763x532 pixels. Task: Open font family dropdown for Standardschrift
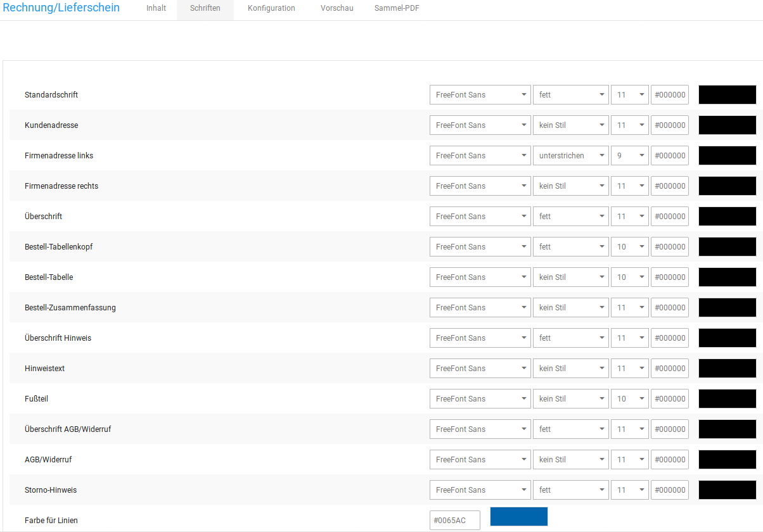point(480,95)
